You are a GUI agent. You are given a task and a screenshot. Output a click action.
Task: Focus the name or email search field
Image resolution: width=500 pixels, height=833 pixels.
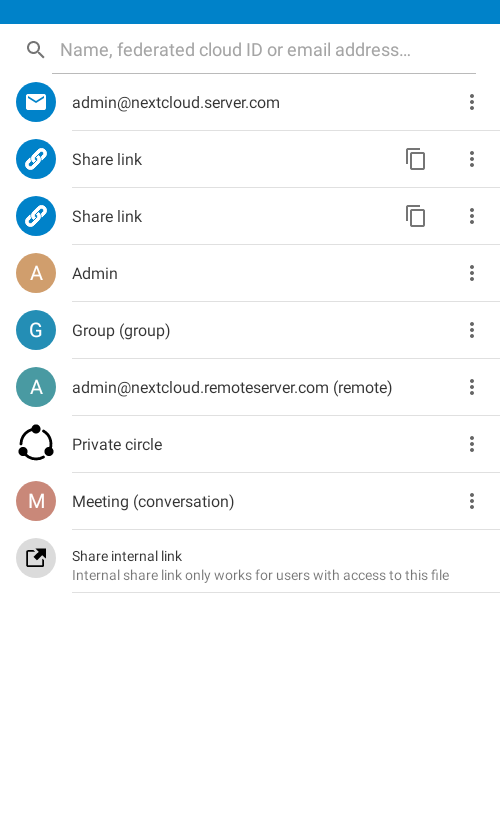point(264,50)
